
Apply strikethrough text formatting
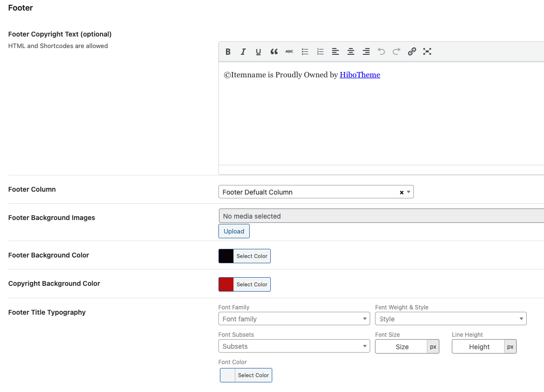[289, 51]
